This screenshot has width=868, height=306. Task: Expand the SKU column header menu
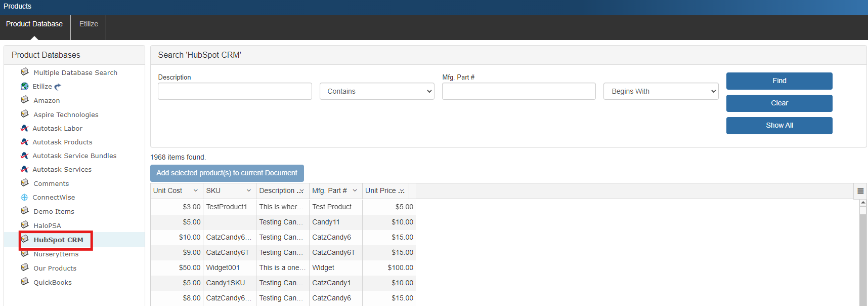[x=249, y=190]
